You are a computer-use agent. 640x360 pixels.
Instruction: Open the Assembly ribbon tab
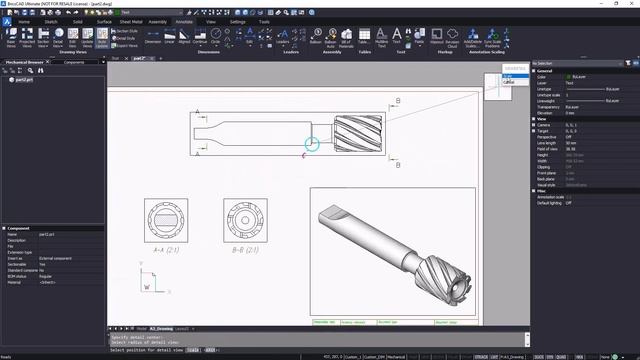pos(158,22)
